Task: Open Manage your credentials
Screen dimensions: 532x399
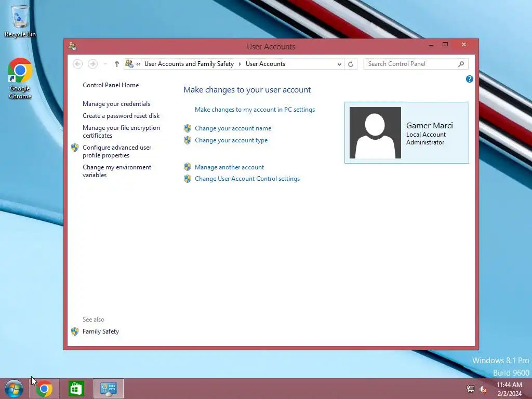Action: click(116, 104)
